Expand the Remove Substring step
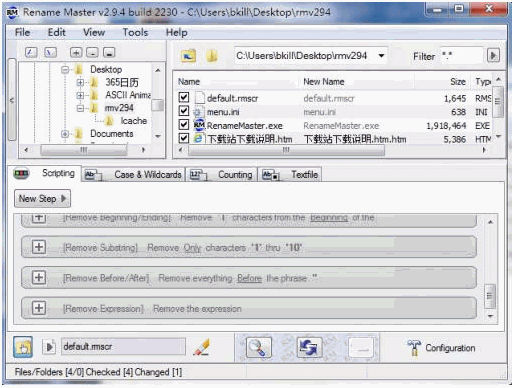This screenshot has width=512, height=388. click(x=39, y=247)
